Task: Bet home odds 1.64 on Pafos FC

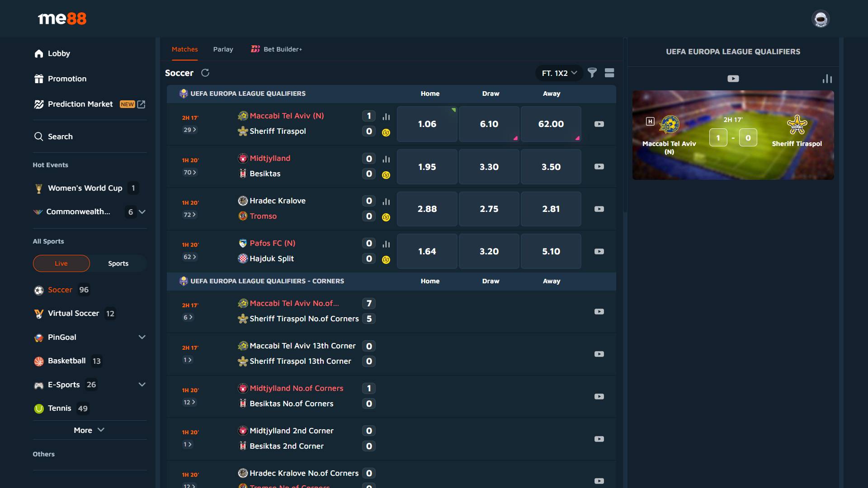Action: pos(427,251)
